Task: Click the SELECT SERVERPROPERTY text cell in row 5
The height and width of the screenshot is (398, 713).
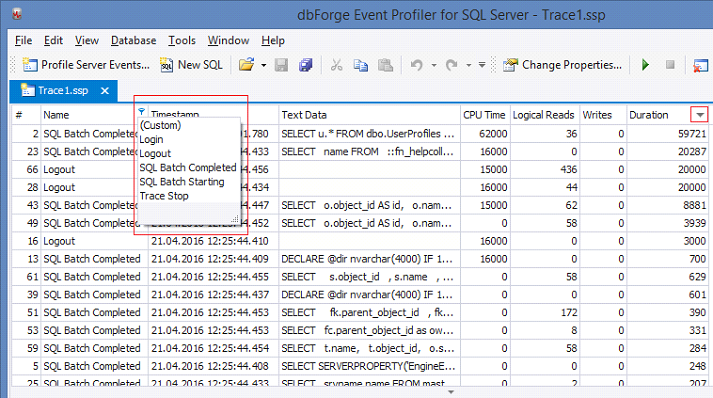Action: (369, 366)
